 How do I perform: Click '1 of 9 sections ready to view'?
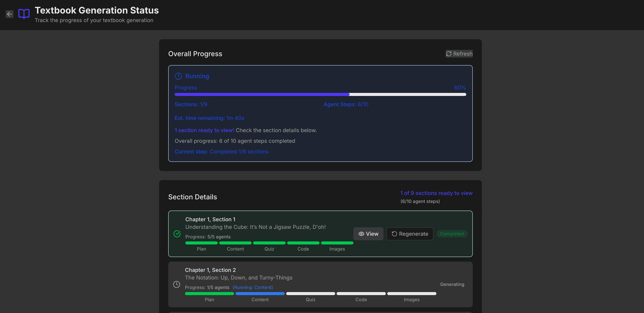click(437, 193)
